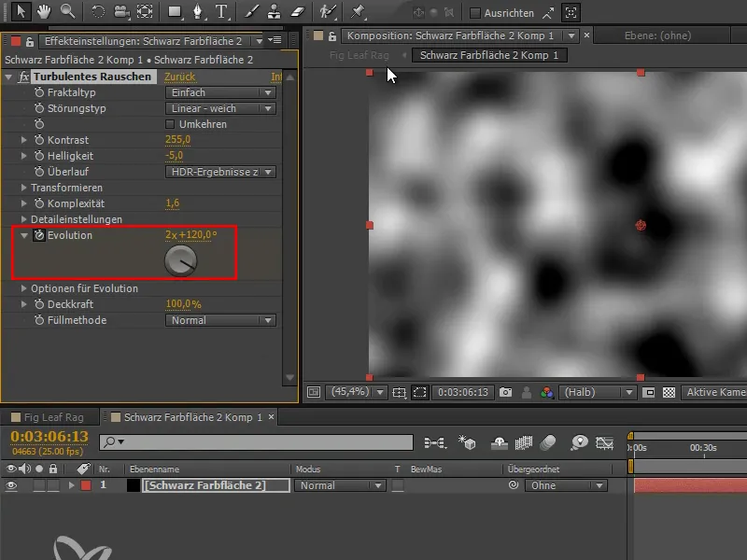The height and width of the screenshot is (560, 747).
Task: Select the Puppet Pin tool
Action: [x=358, y=11]
